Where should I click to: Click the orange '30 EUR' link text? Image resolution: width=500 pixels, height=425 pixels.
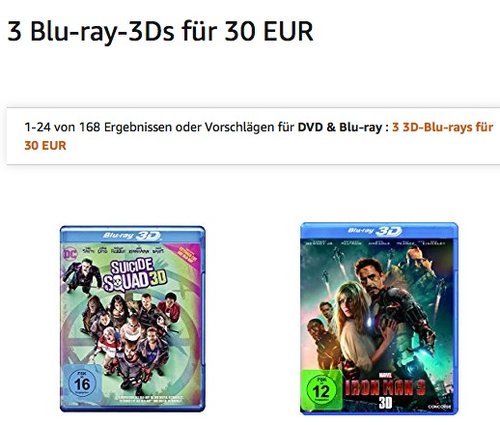[45, 146]
